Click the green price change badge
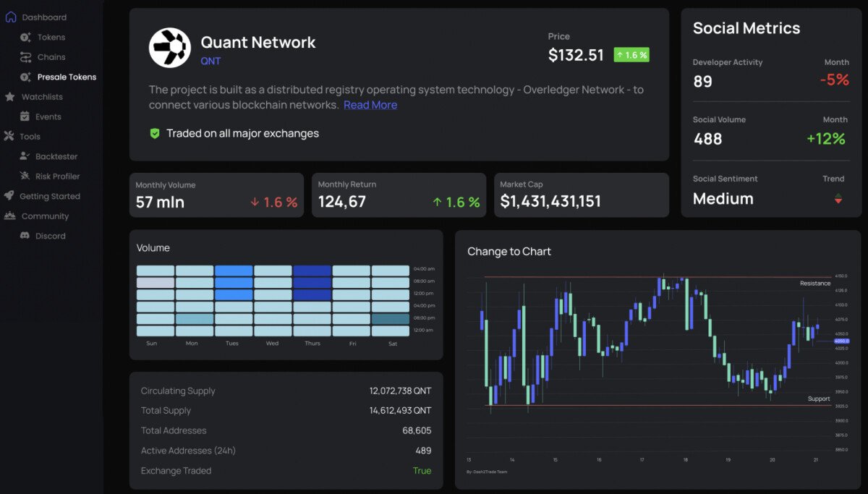The height and width of the screenshot is (494, 868). coord(631,54)
